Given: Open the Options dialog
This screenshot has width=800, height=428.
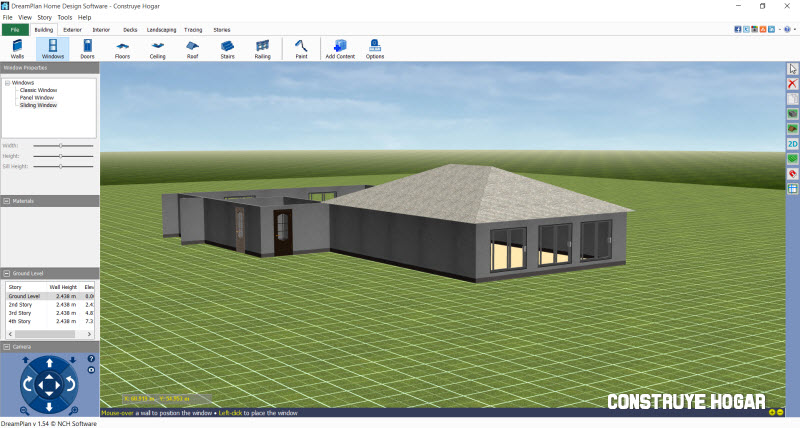Looking at the screenshot, I should (374, 49).
